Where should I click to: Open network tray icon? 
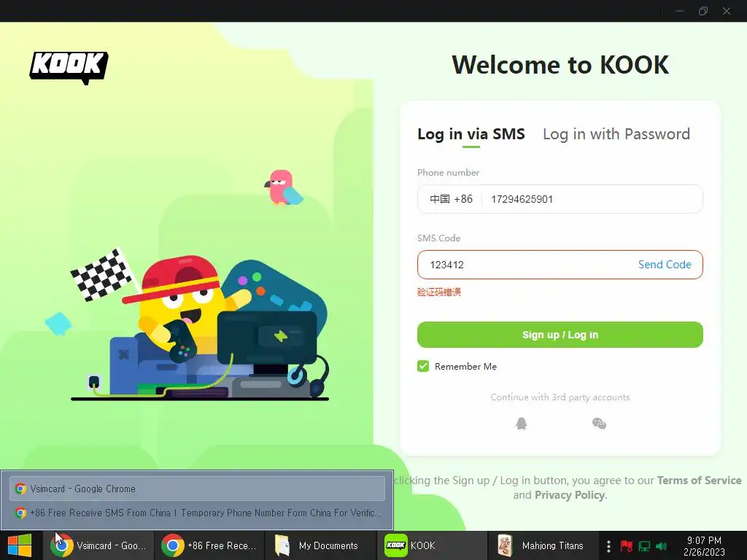[644, 545]
